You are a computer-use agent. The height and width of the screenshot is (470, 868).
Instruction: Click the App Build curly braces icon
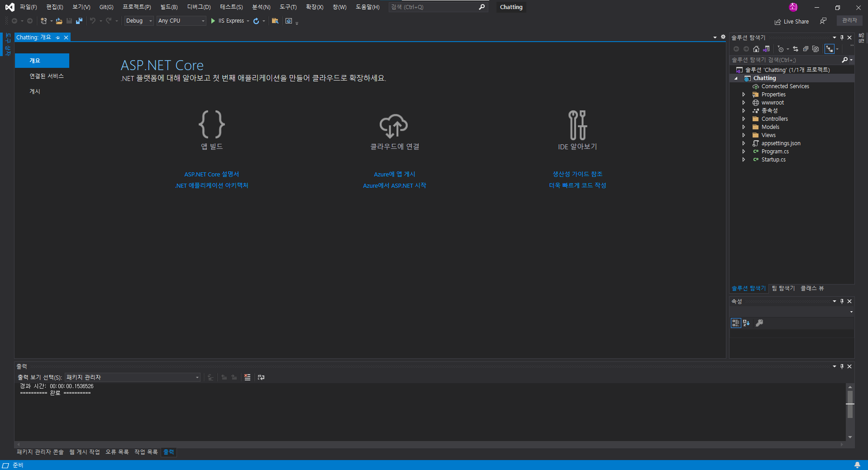(212, 124)
